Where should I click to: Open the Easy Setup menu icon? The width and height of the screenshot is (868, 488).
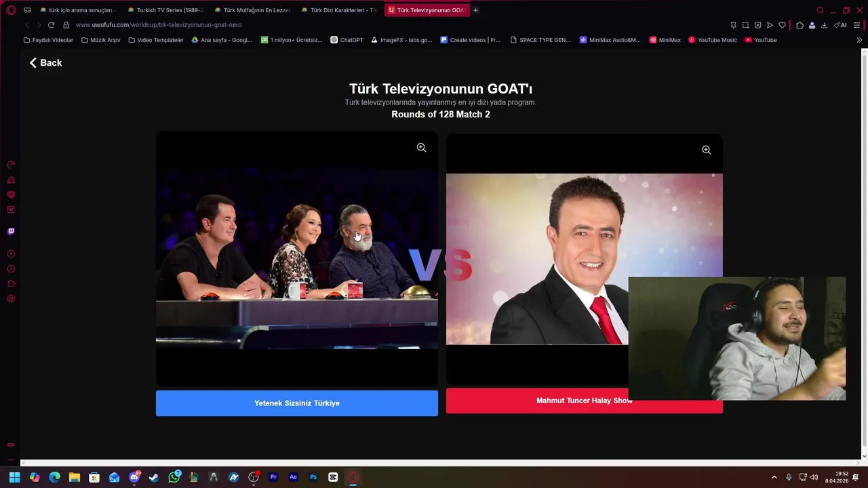856,25
